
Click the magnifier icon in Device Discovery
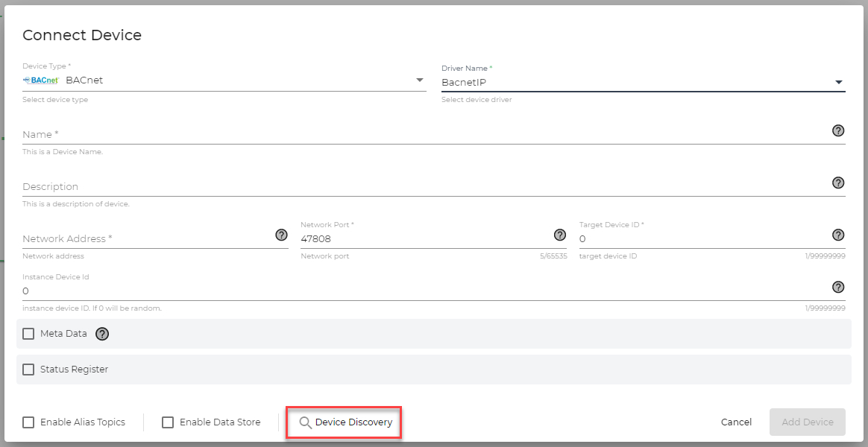[x=306, y=422]
